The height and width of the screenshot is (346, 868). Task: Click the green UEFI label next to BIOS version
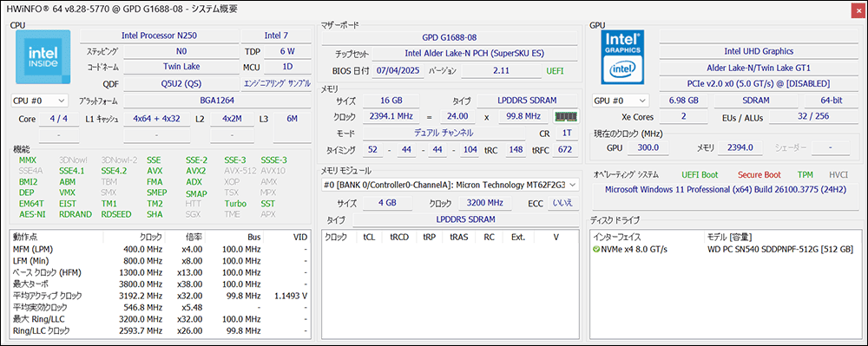click(x=556, y=71)
